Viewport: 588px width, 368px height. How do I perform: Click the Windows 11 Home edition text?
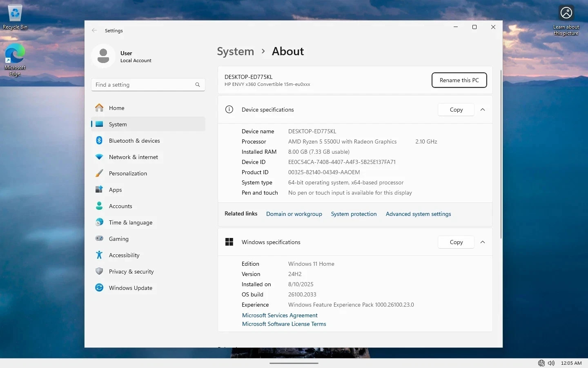tap(311, 264)
